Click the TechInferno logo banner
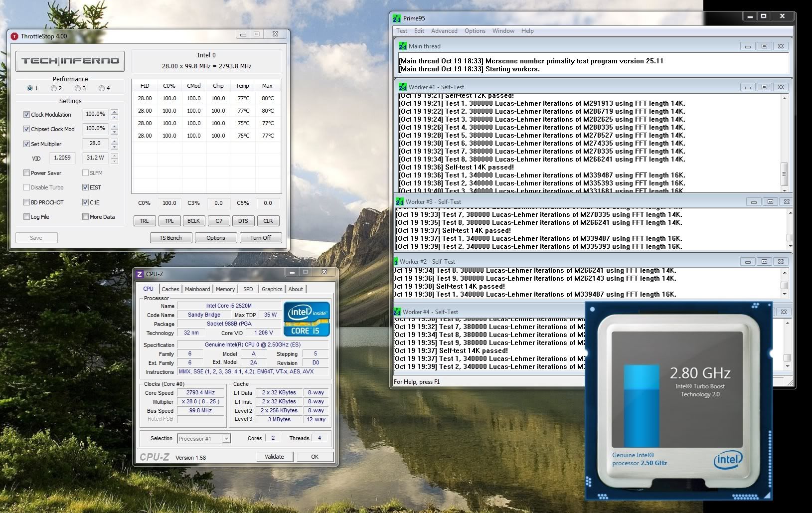 [x=70, y=61]
